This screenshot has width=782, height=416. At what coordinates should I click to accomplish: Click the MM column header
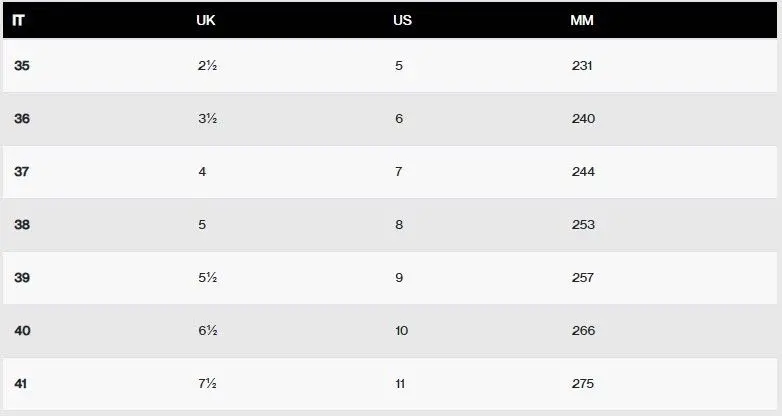[582, 20]
